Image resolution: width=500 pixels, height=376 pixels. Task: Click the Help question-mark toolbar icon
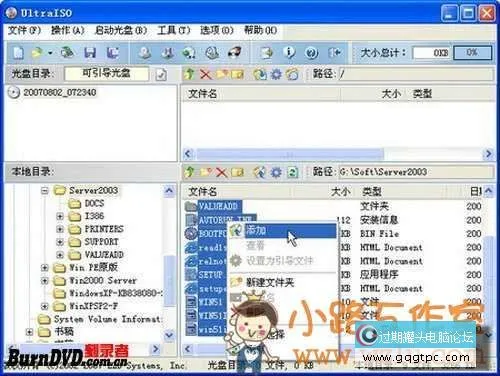click(x=311, y=53)
